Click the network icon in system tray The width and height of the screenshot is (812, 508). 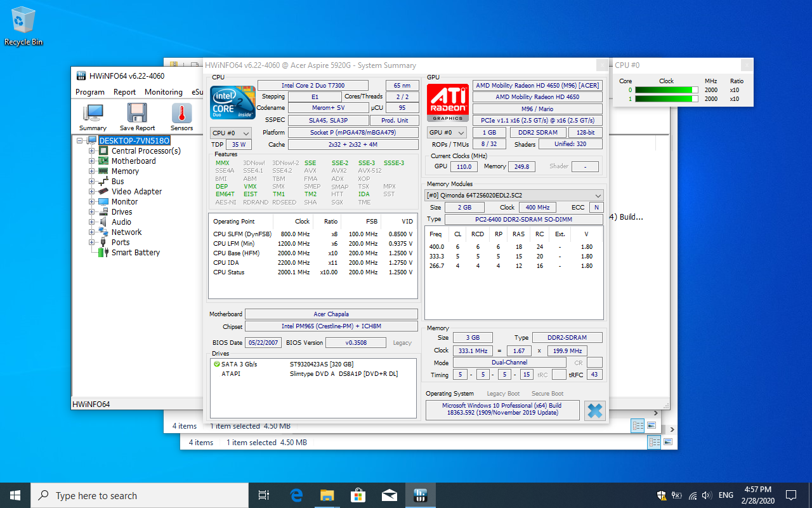pyautogui.click(x=692, y=495)
